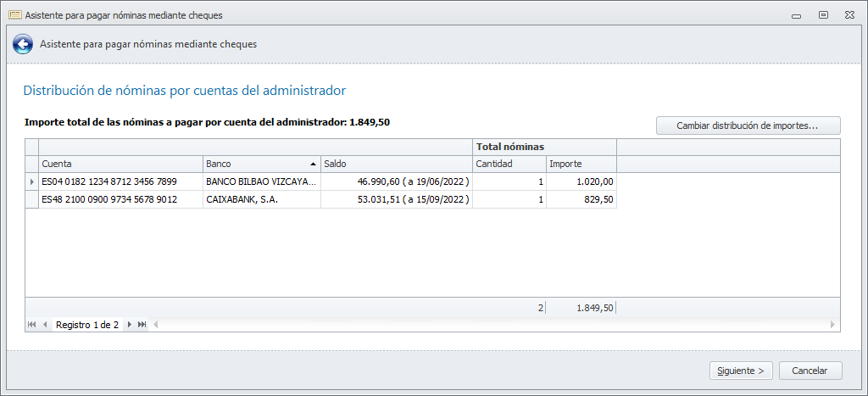Sort by the Saldo column header
868x396 pixels.
pyautogui.click(x=396, y=164)
